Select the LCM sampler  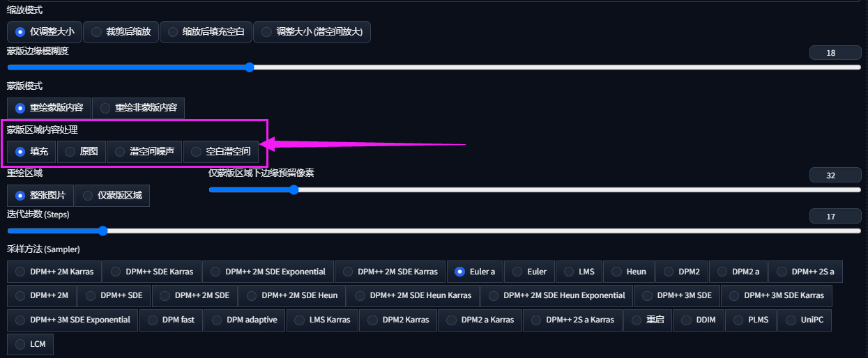click(x=30, y=343)
